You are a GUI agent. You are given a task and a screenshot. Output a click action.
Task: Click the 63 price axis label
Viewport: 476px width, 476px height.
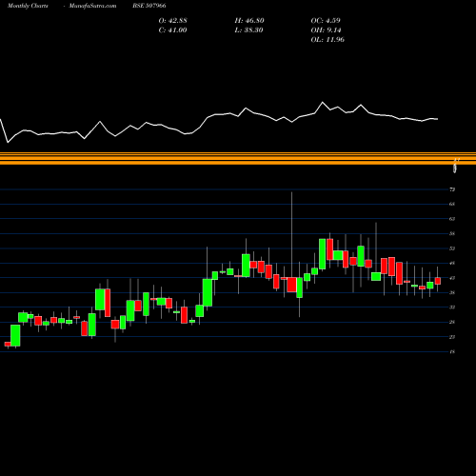(x=452, y=219)
